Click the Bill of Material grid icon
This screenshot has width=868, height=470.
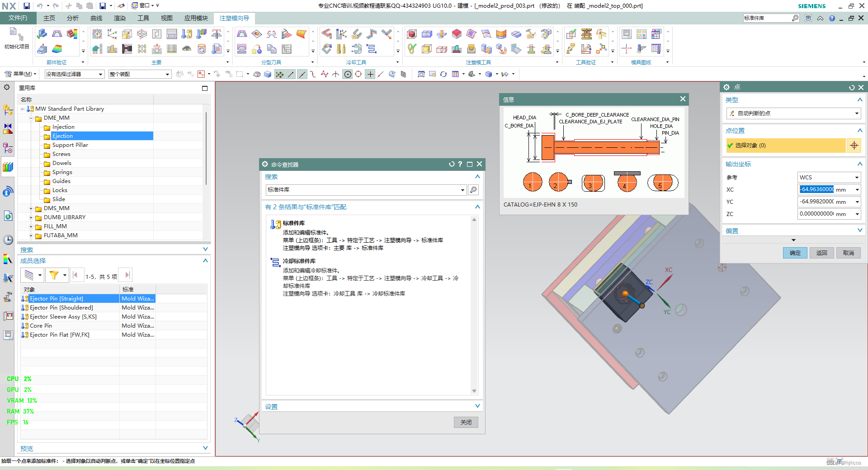coord(172,49)
